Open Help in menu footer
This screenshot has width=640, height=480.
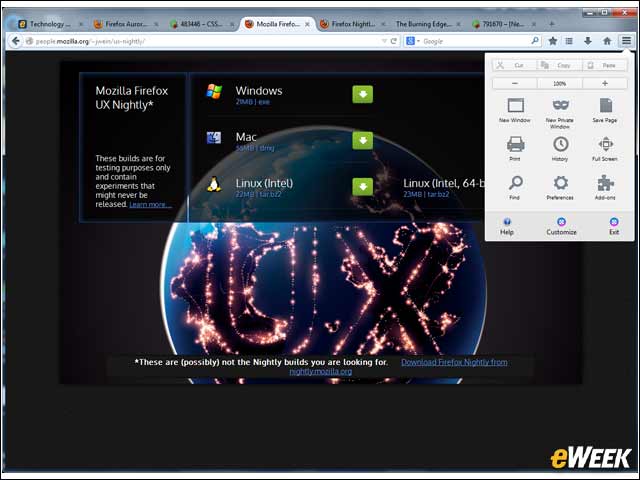[507, 227]
